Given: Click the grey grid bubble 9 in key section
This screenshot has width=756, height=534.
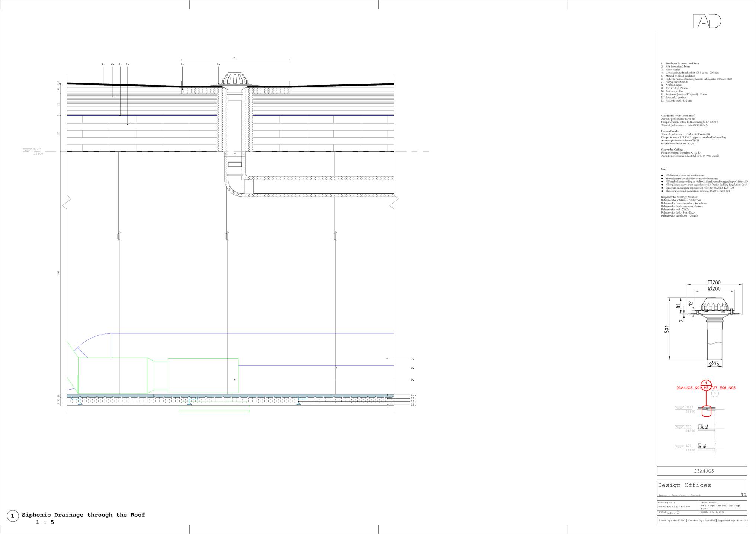Looking at the screenshot, I should pyautogui.click(x=714, y=393).
